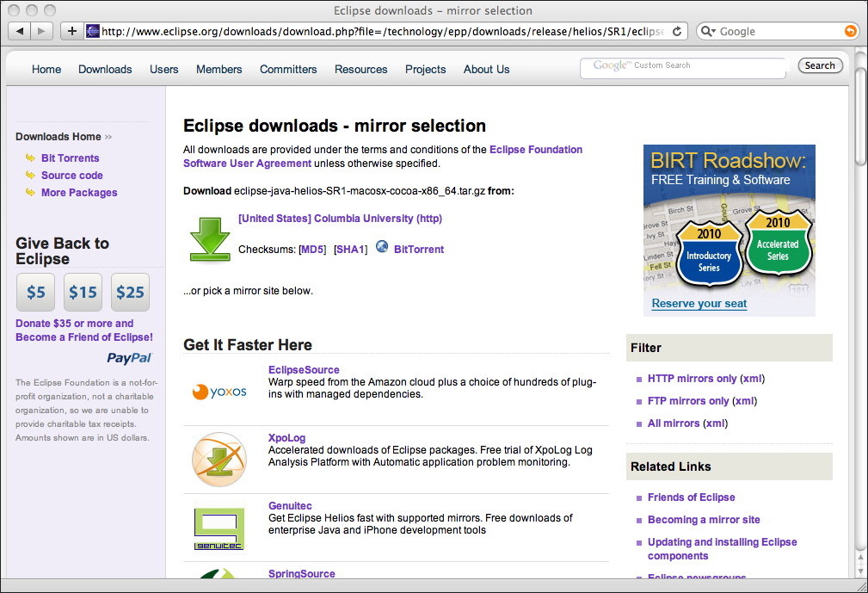
Task: Click the green download arrow icon
Action: click(210, 239)
